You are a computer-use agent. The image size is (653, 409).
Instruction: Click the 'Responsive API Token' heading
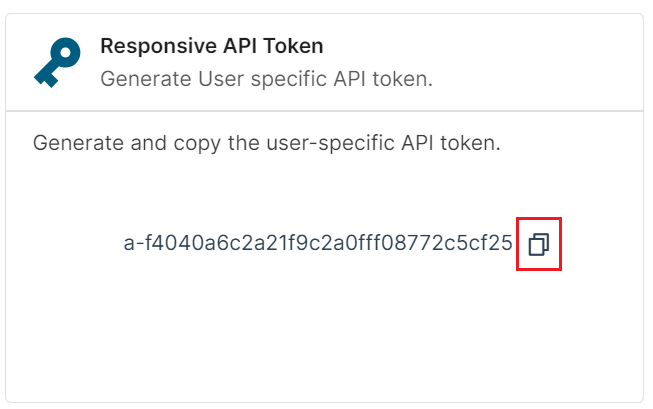(212, 46)
